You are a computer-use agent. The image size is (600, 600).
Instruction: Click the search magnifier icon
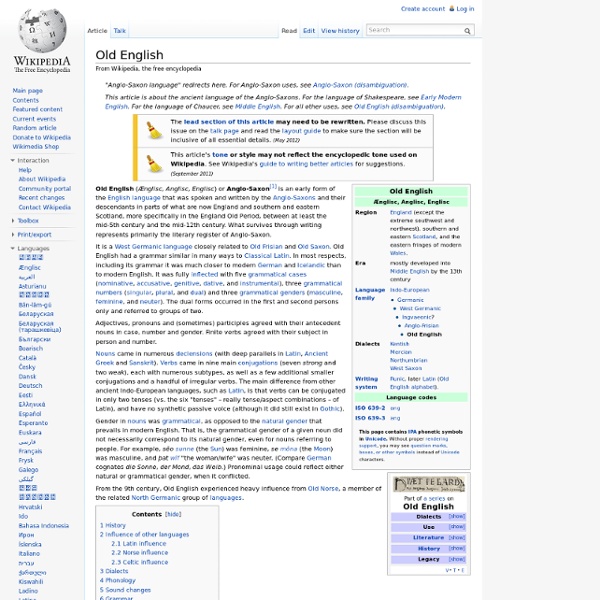(467, 31)
